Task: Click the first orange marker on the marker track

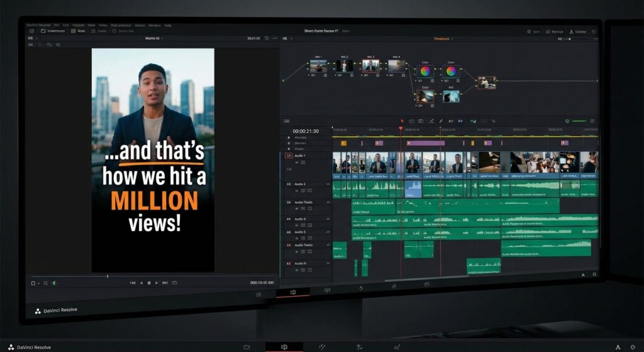Action: (x=344, y=143)
